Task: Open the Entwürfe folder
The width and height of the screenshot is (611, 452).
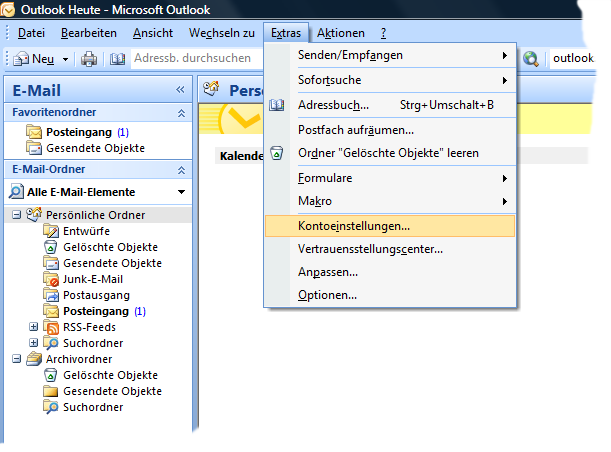Action: click(87, 231)
